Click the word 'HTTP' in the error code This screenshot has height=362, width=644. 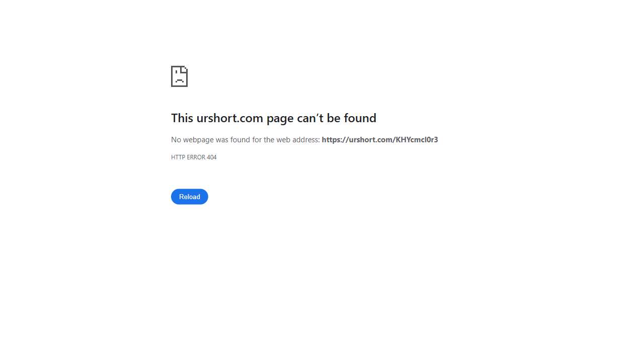pyautogui.click(x=178, y=157)
